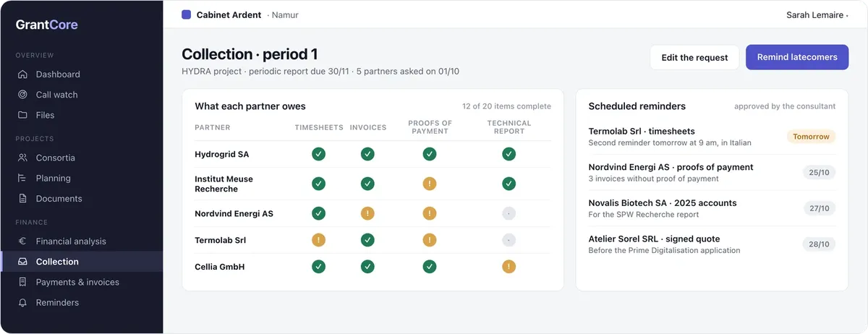Open Termolab Srl timesheets reminder
868x334 pixels.
(x=712, y=137)
